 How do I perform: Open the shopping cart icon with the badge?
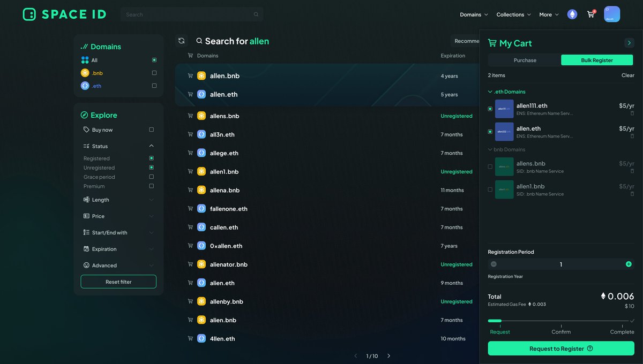click(590, 14)
